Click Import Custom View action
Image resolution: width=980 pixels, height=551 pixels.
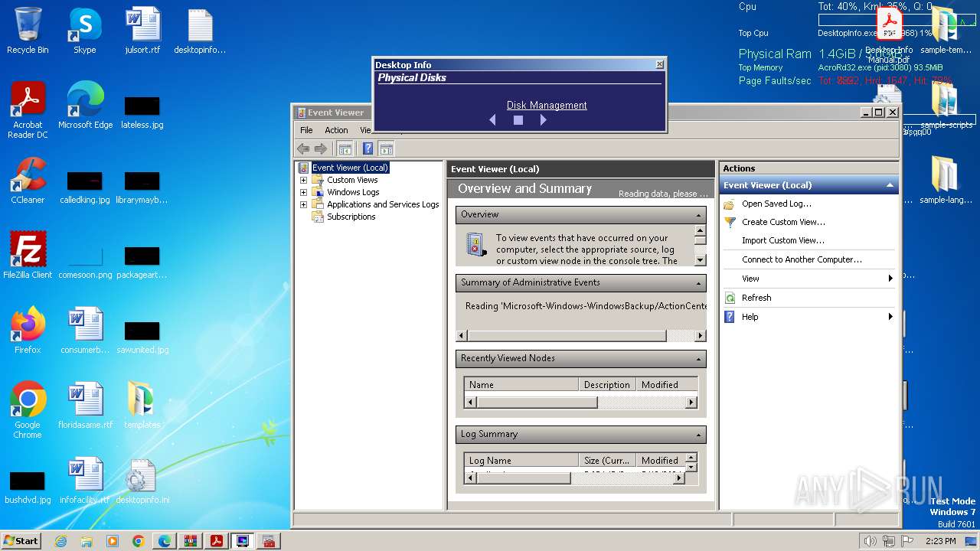pos(783,240)
